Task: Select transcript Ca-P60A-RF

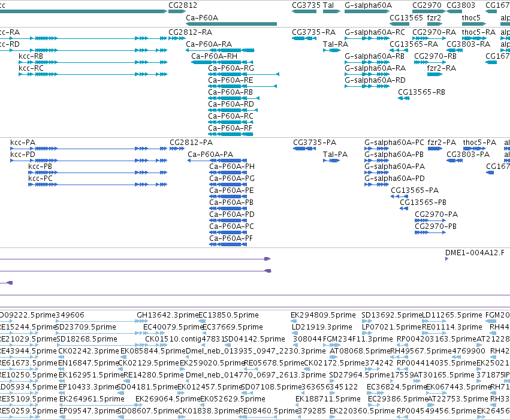Action: [x=230, y=128]
